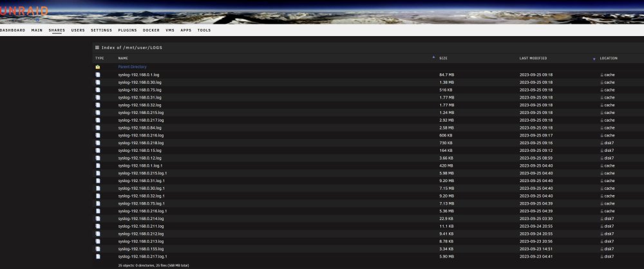Screen dimensions: 644x269
Task: Click disk7 location icon for syslog-192.168.0.218.log
Action: pos(601,143)
